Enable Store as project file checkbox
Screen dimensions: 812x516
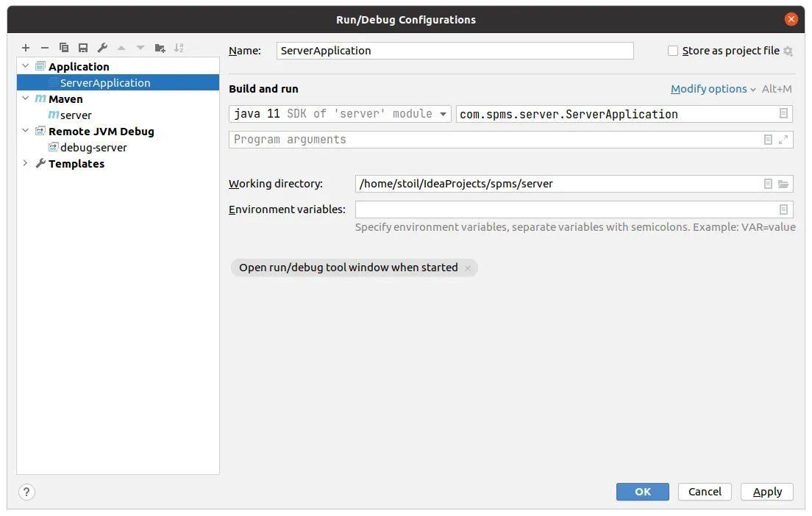(673, 51)
